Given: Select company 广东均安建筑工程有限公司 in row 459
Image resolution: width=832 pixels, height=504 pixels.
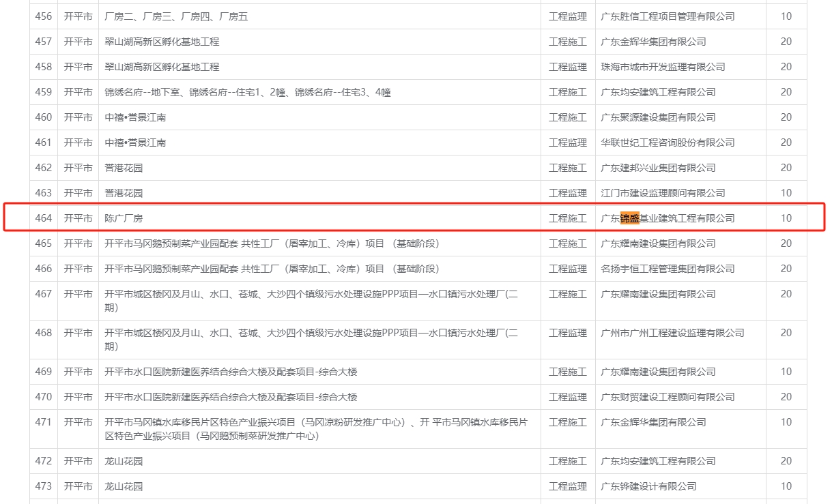Looking at the screenshot, I should pos(658,92).
